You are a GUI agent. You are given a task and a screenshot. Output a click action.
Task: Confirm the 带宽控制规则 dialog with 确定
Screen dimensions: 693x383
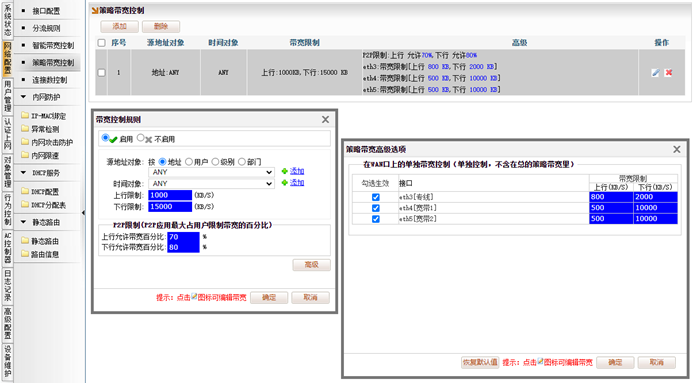pyautogui.click(x=269, y=298)
